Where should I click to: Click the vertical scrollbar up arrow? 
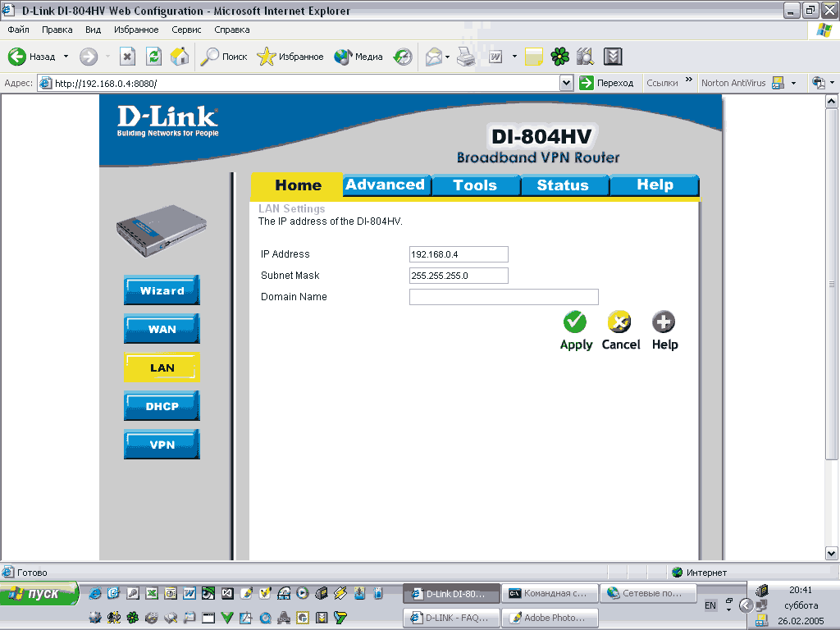(832, 101)
